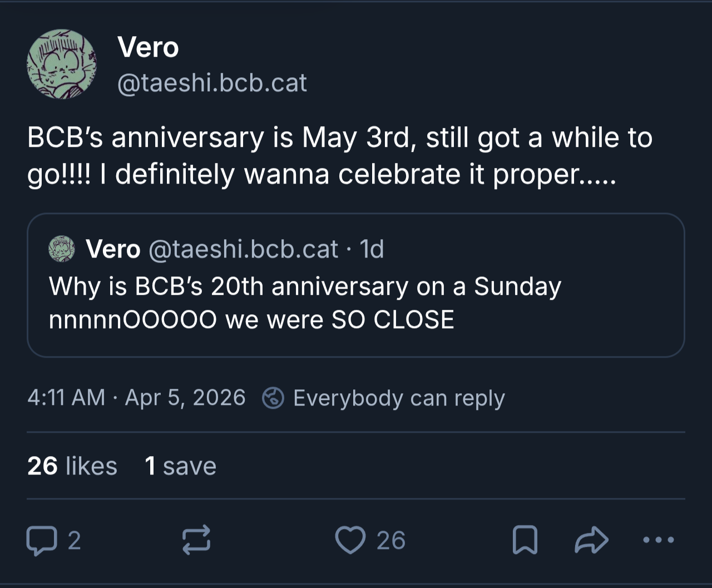Bookmark the post with save icon
The height and width of the screenshot is (588, 712).
(525, 540)
